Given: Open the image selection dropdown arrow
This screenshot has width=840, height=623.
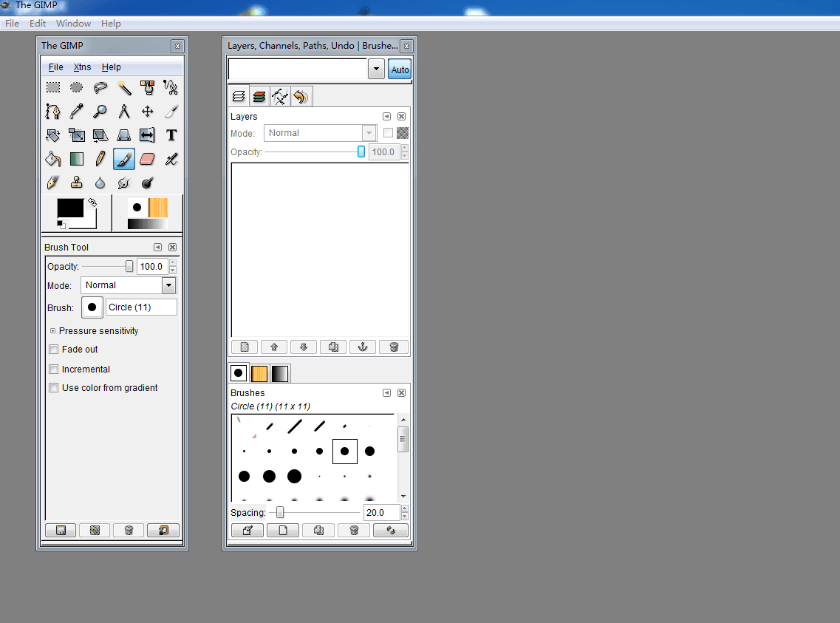Looking at the screenshot, I should click(376, 69).
